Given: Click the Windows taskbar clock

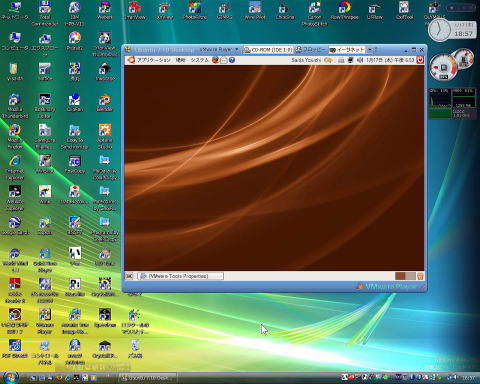Looking at the screenshot, I should click(469, 378).
